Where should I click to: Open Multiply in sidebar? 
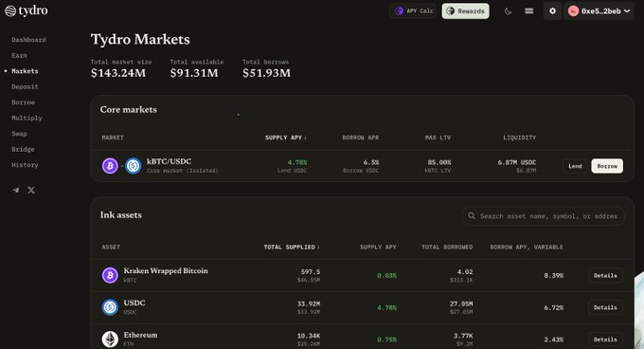[27, 118]
